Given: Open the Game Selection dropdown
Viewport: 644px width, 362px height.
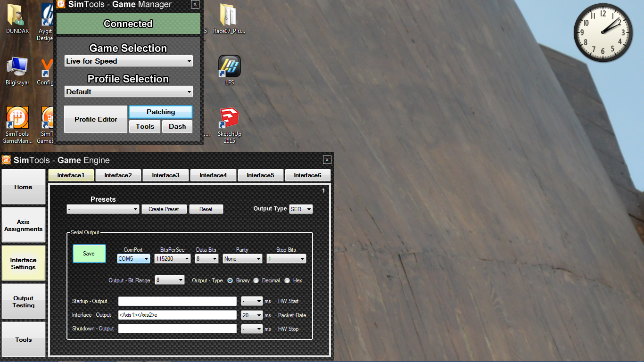Looking at the screenshot, I should click(129, 61).
